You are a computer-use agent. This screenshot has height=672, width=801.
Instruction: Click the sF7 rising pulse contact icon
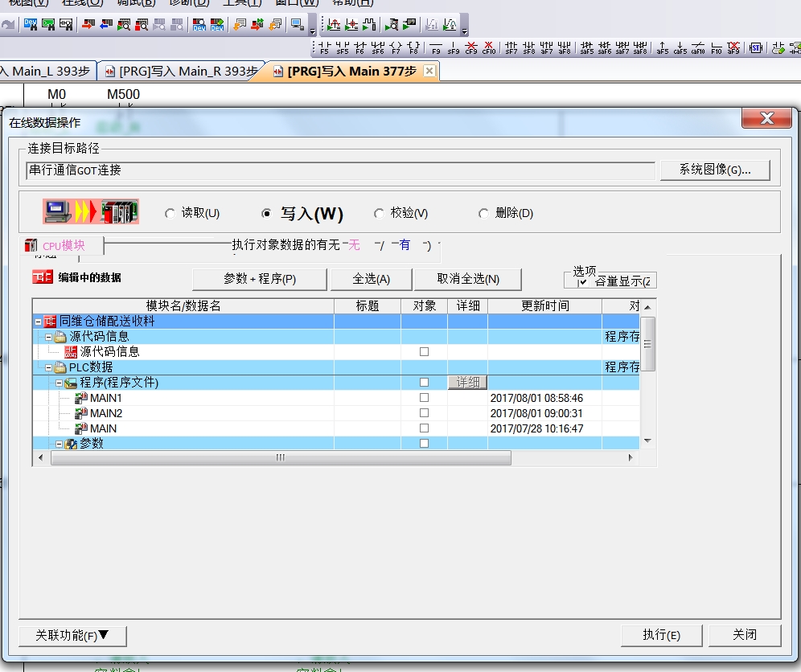click(511, 47)
